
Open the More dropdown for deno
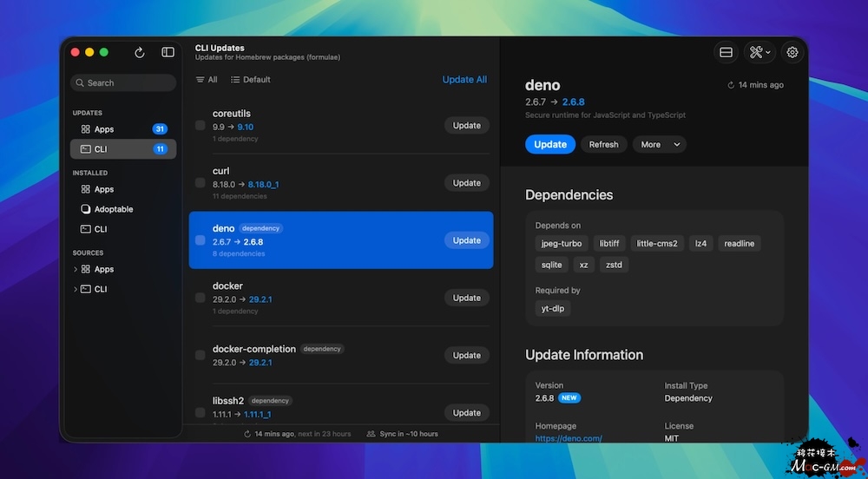tap(659, 145)
